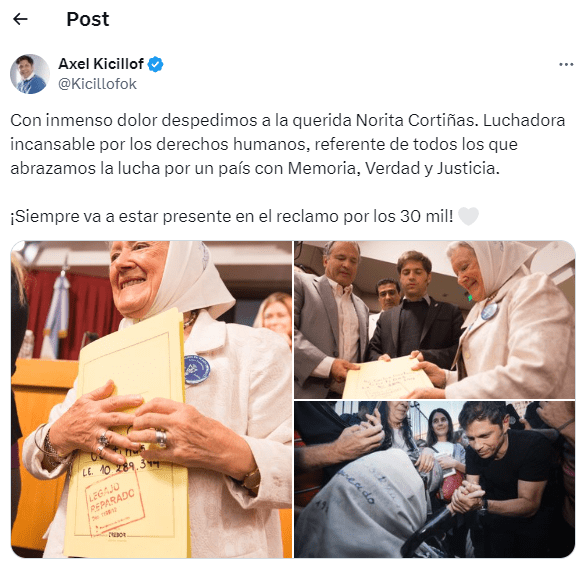Click the blue round pin on white jacket

click(197, 369)
